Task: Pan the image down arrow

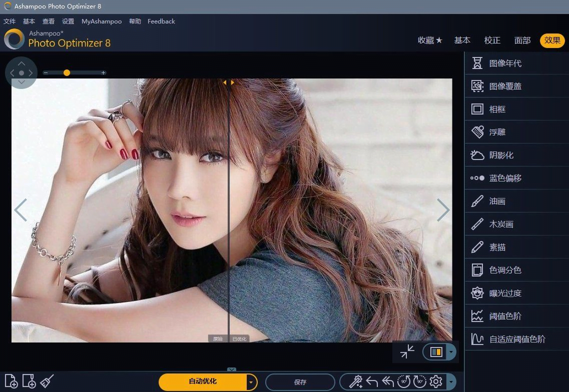Action: (x=22, y=82)
